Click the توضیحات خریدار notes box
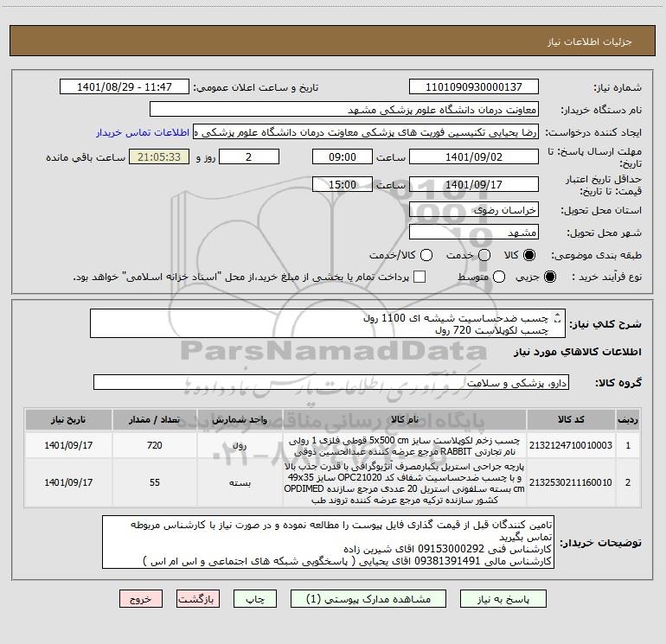This screenshot has width=666, height=644. tap(328, 542)
